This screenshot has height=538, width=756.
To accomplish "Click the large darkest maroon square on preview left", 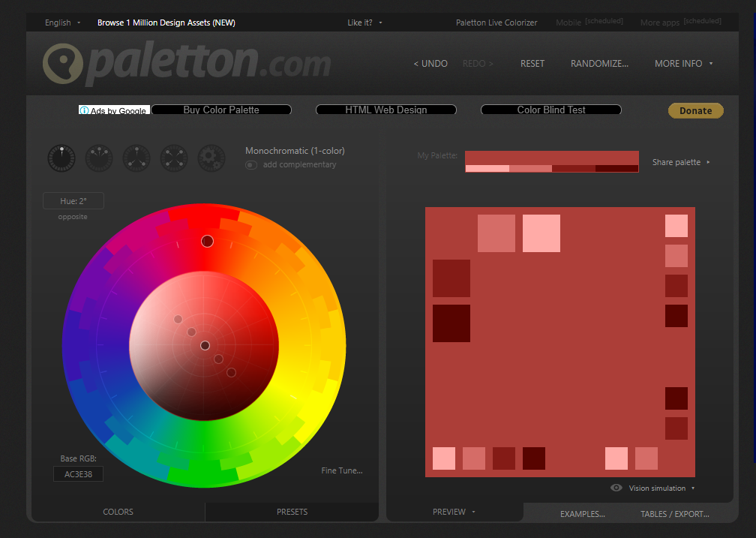I will click(451, 323).
